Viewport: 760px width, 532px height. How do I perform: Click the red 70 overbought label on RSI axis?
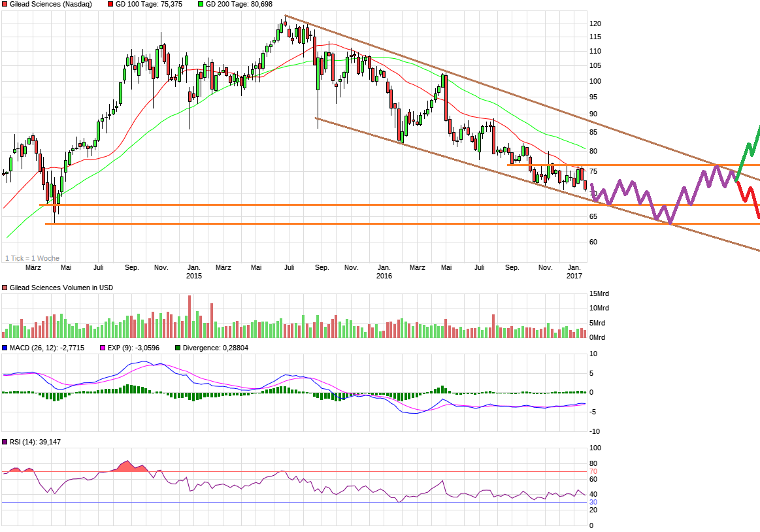pyautogui.click(x=593, y=471)
